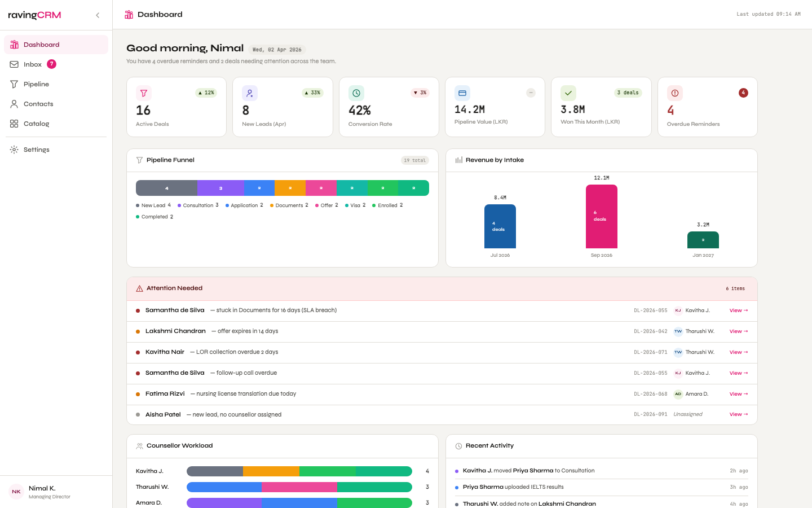Click the Revenue by Intake bar-chart icon
812x508 pixels.
(458, 160)
